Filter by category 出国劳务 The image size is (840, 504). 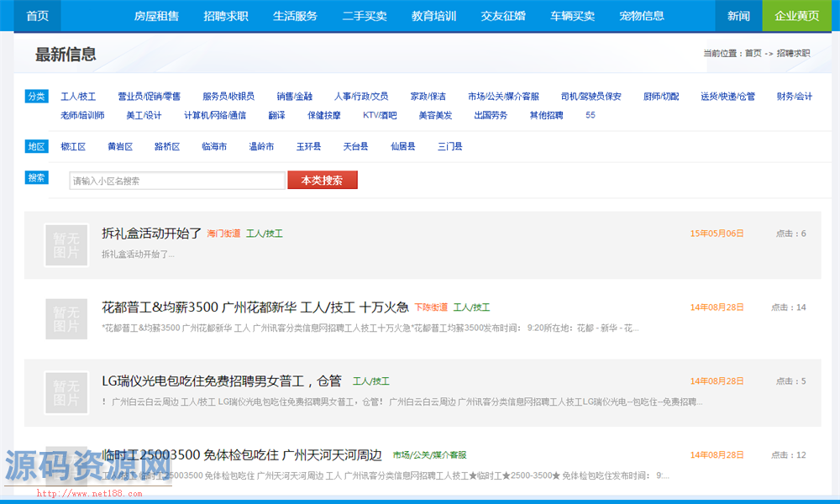tap(491, 115)
